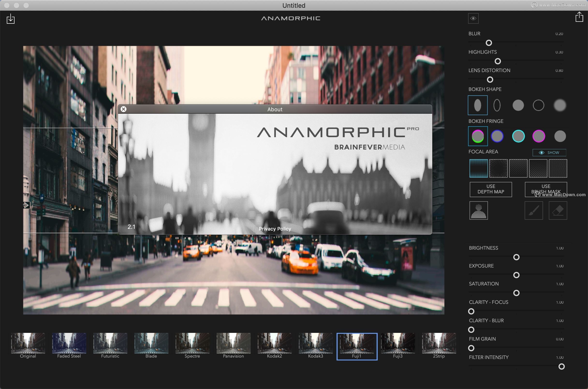588x389 pixels.
Task: Click the Brightness slider handle
Action: point(516,257)
